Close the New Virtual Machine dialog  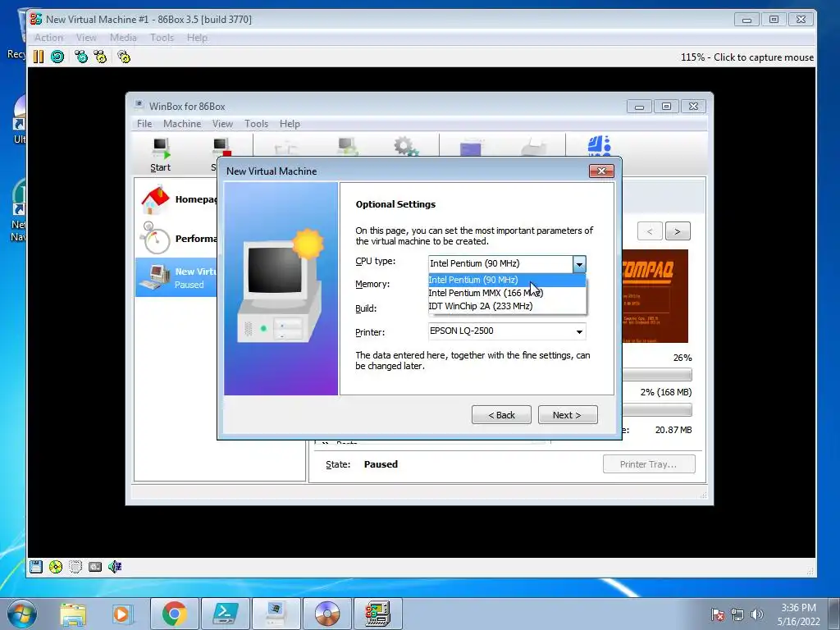pos(601,171)
